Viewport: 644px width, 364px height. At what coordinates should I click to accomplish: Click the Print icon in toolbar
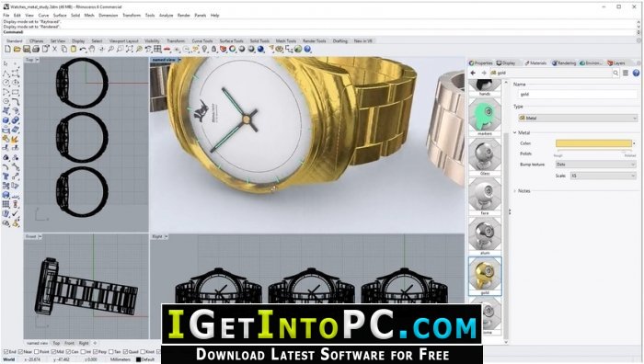[36, 50]
